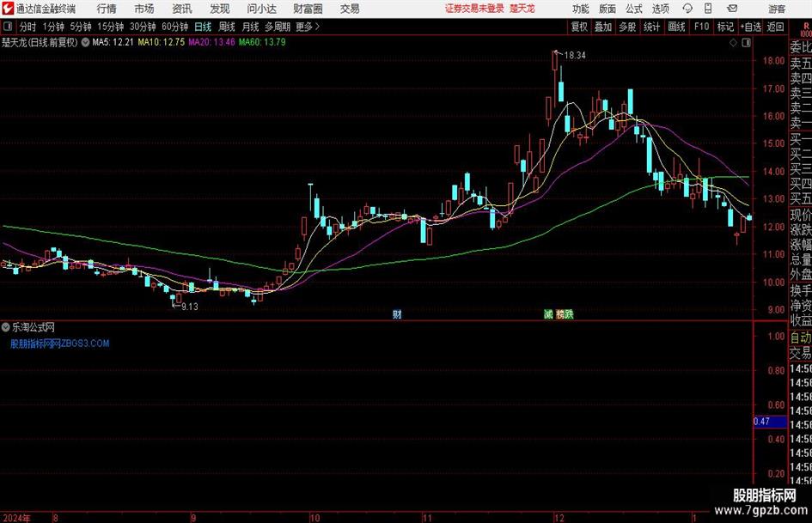Open the 交易 menu
This screenshot has height=523, width=812.
(x=350, y=9)
